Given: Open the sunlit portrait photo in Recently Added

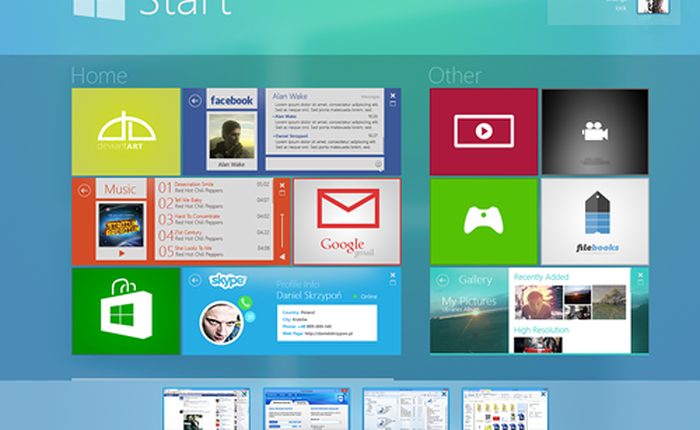Looking at the screenshot, I should [x=538, y=302].
